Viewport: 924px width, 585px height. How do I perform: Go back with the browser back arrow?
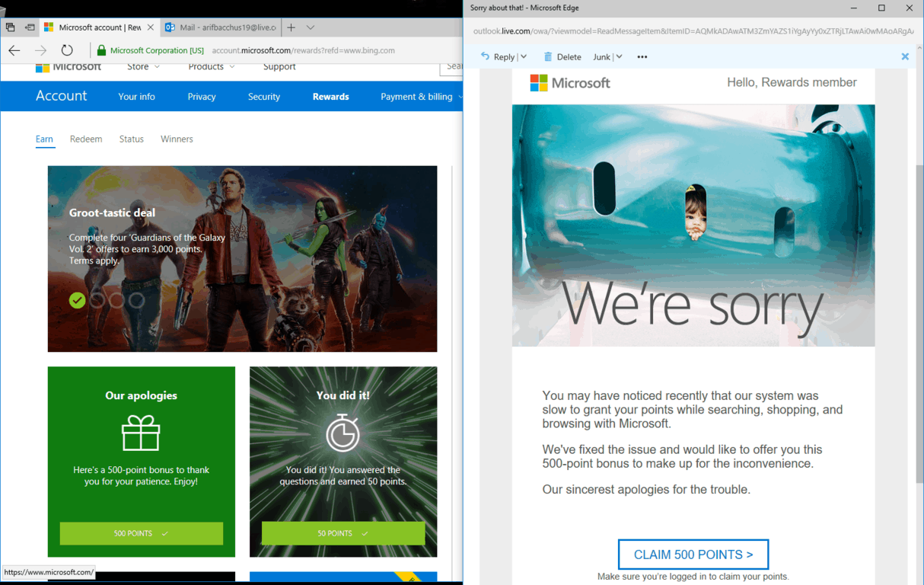(x=14, y=50)
